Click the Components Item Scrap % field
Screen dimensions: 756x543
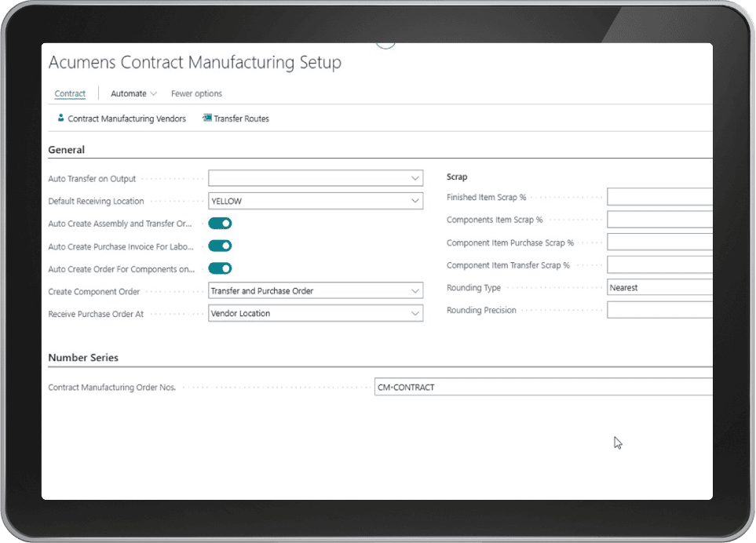click(x=659, y=219)
